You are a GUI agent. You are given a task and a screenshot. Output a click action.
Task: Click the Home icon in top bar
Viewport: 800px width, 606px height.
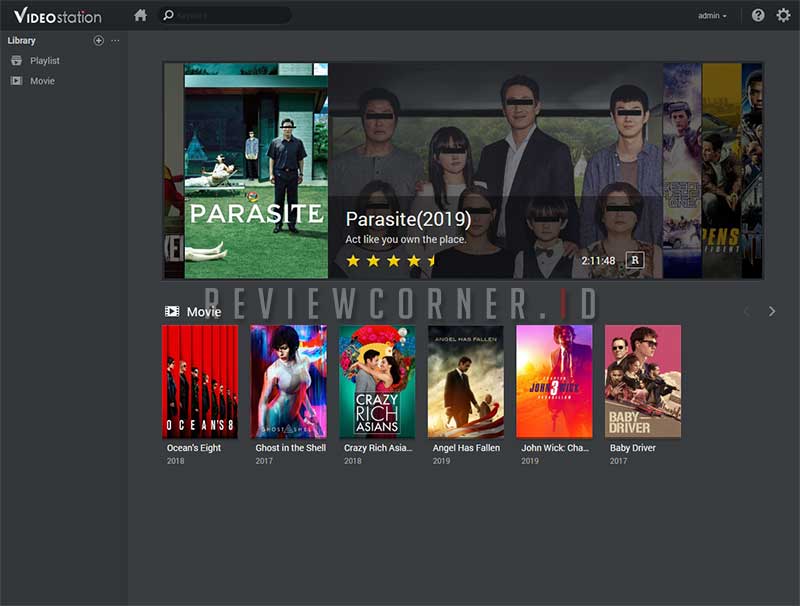(x=140, y=15)
